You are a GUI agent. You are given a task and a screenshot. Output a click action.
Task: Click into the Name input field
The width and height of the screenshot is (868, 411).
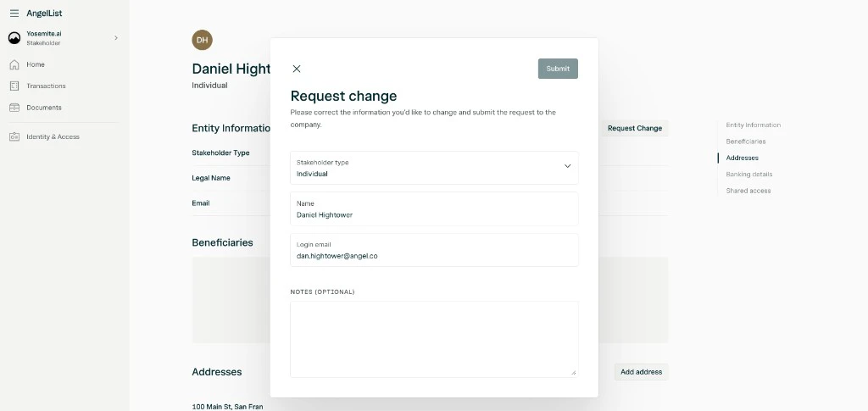[434, 209]
